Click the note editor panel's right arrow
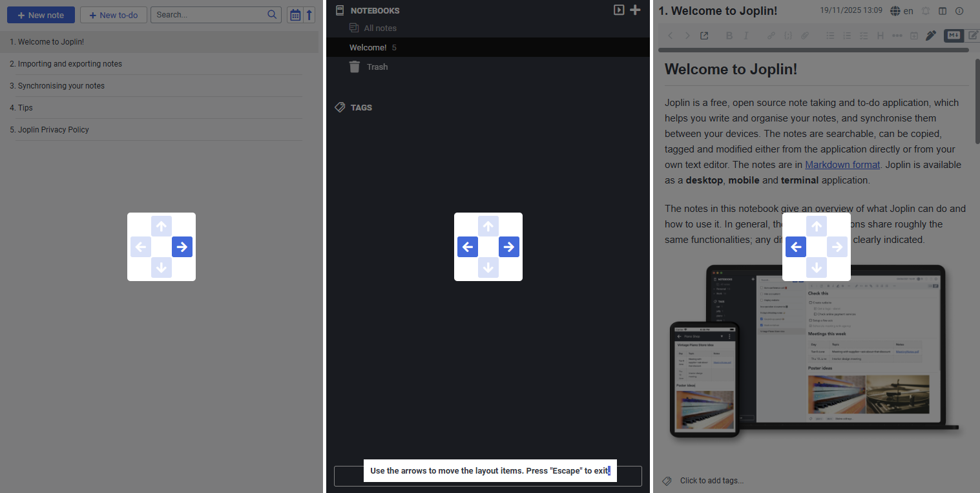 point(837,247)
